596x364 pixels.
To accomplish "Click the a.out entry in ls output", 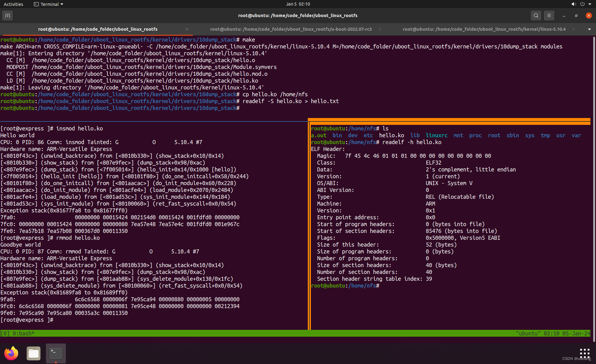I will click(x=319, y=135).
